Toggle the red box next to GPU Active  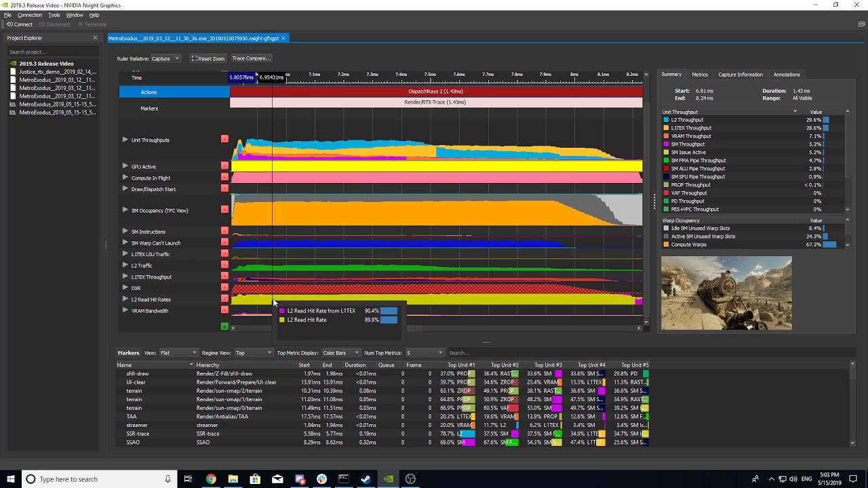[224, 165]
